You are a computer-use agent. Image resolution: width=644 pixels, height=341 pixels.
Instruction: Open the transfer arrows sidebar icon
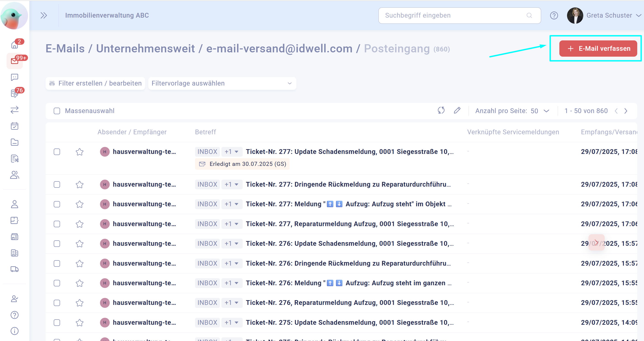tap(14, 110)
